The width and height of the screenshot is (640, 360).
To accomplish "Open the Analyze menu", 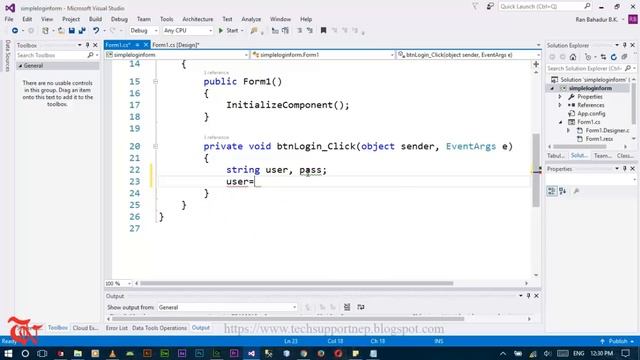I will [x=251, y=19].
